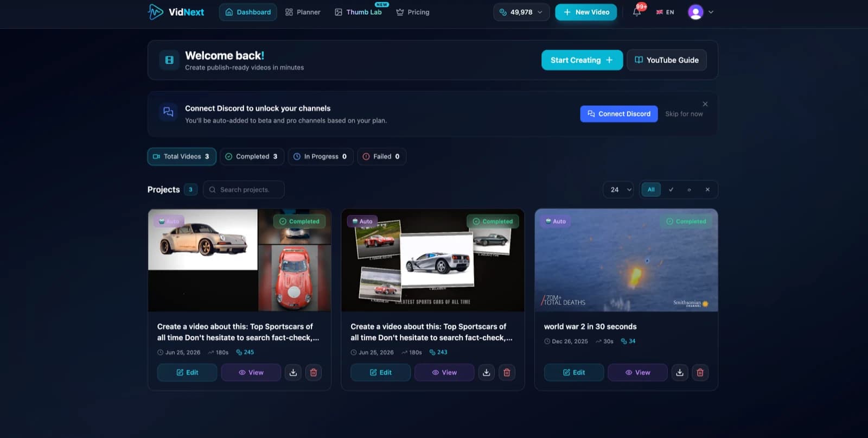Click Connect Discord button
This screenshot has height=438, width=868.
(x=619, y=114)
